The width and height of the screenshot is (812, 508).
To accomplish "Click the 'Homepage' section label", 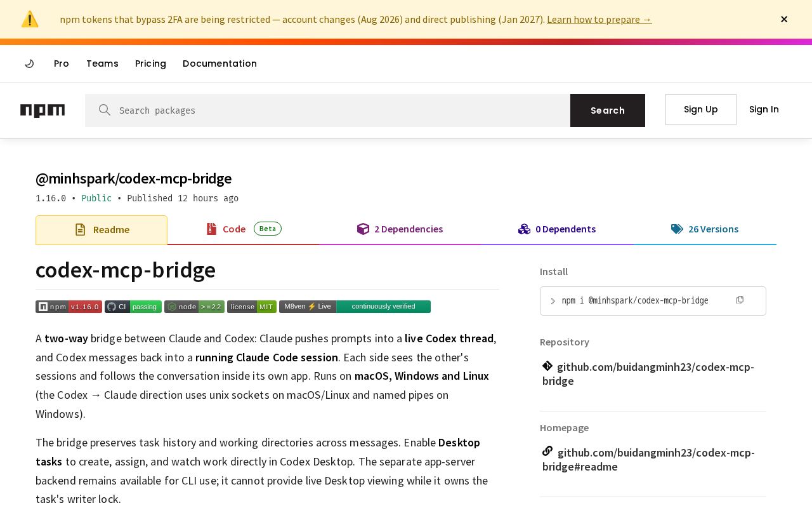I will click(x=564, y=428).
